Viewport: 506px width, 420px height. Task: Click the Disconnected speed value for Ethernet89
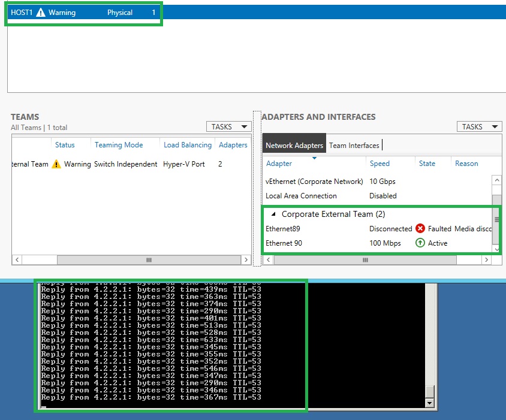pyautogui.click(x=391, y=229)
